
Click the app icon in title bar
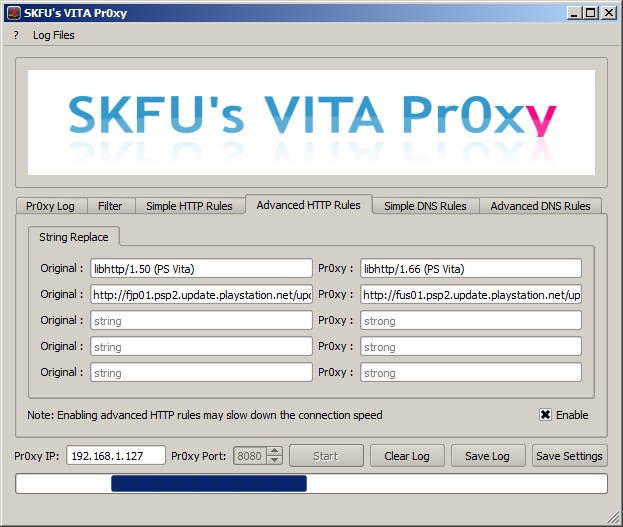pyautogui.click(x=14, y=13)
